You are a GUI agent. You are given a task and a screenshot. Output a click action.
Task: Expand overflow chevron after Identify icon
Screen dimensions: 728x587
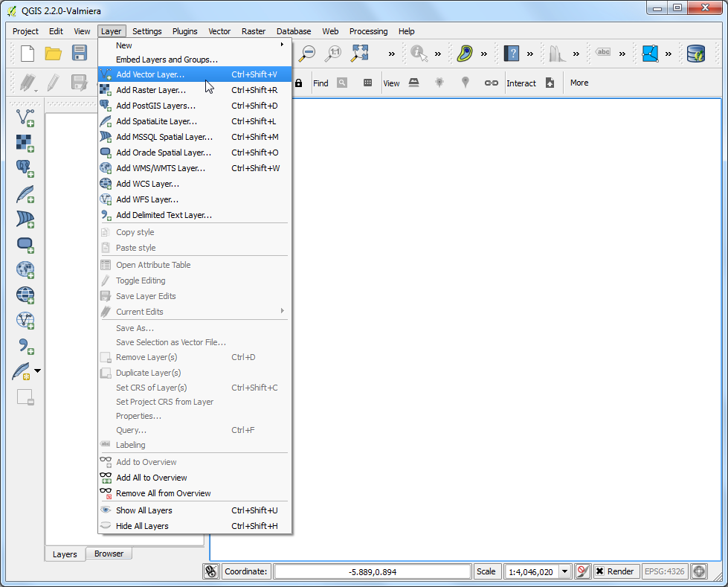point(438,54)
